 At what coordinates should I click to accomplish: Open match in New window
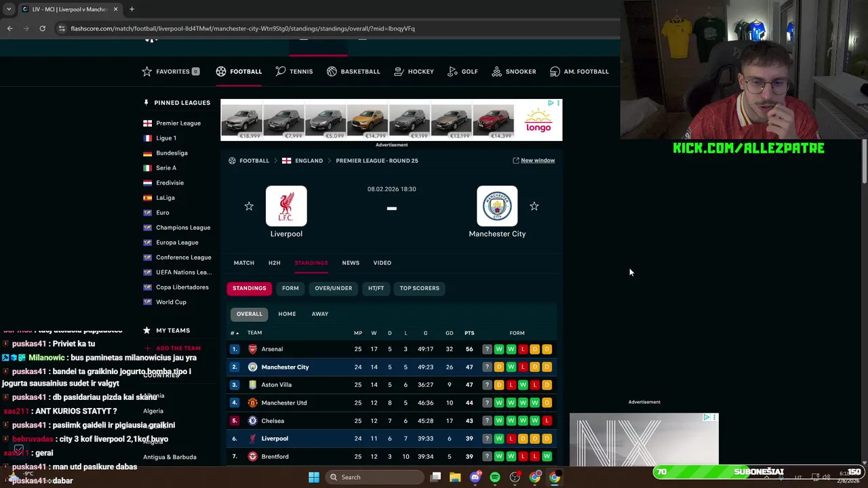pyautogui.click(x=533, y=161)
